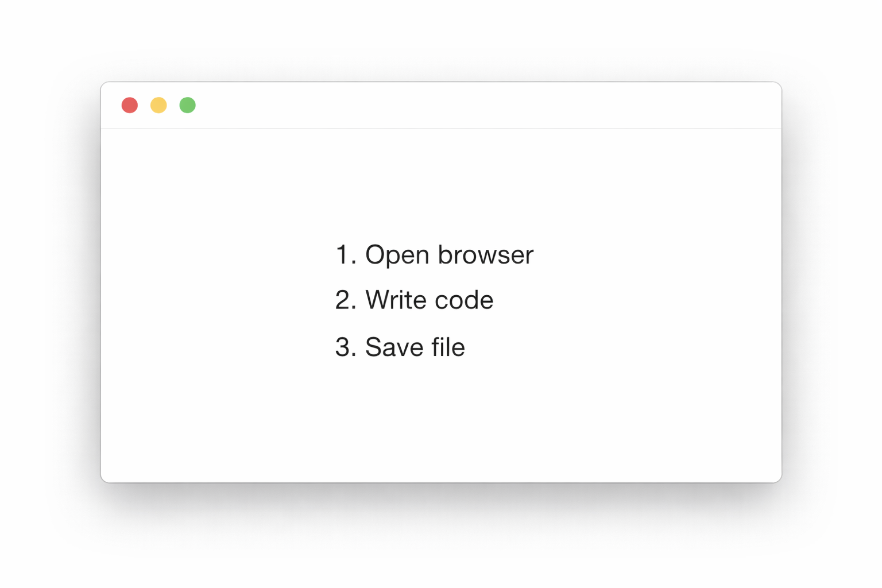Image resolution: width=882 pixels, height=588 pixels.
Task: Select the "Write code" list item
Action: click(429, 300)
